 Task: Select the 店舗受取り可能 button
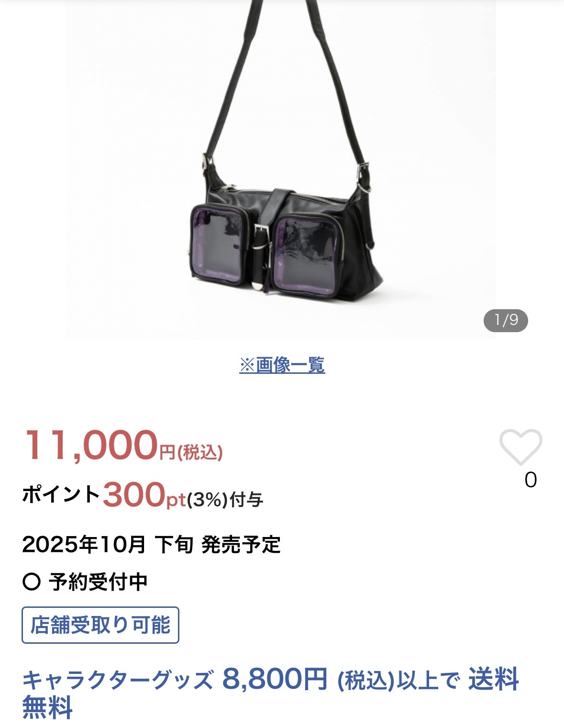point(100,625)
